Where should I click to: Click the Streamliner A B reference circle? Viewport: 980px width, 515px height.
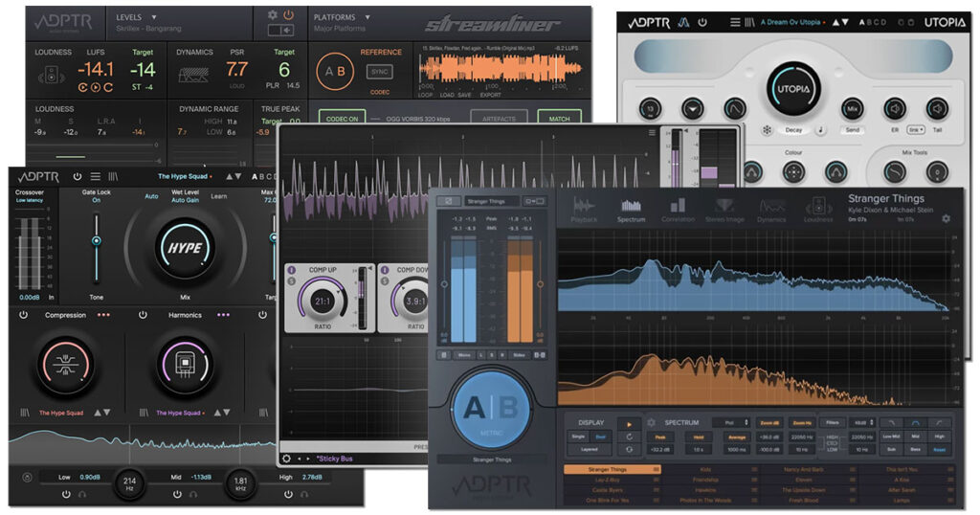pos(335,71)
